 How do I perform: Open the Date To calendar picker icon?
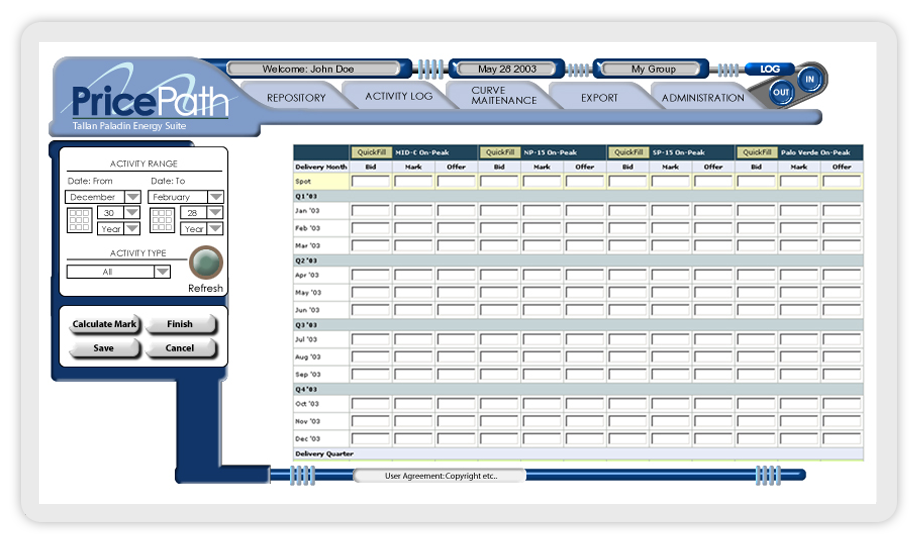tap(162, 220)
